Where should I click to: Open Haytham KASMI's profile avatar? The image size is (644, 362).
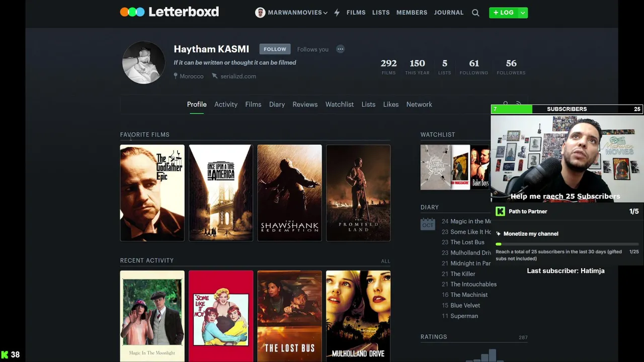pyautogui.click(x=143, y=62)
